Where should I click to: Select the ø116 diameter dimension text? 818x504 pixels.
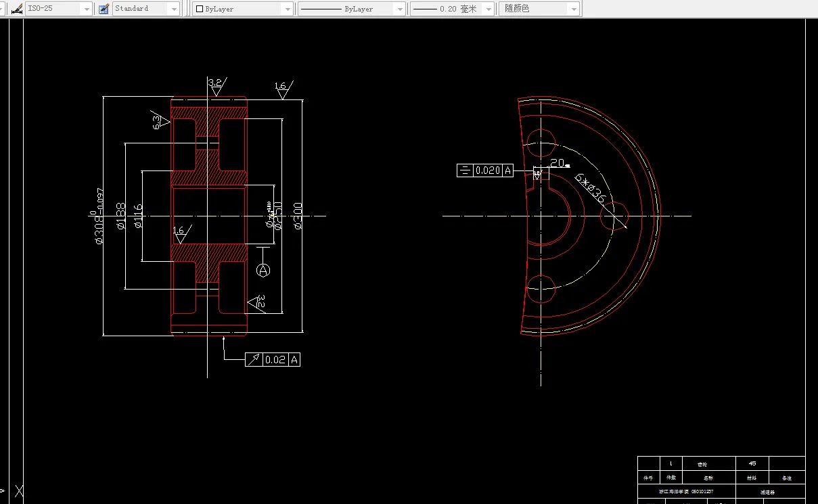point(139,216)
